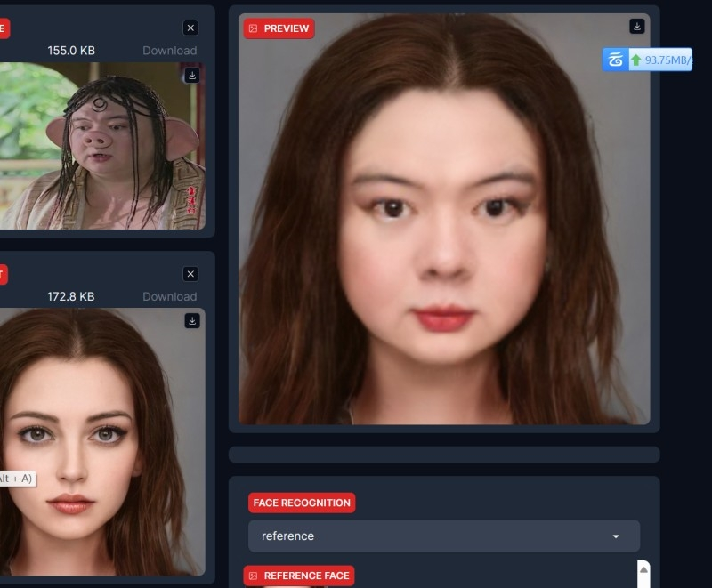Click the 172.8 KB file size text
712x588 pixels.
(x=71, y=296)
